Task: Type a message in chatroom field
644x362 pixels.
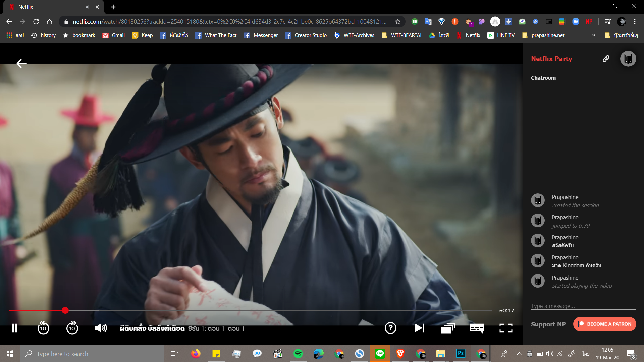Action: click(x=583, y=306)
